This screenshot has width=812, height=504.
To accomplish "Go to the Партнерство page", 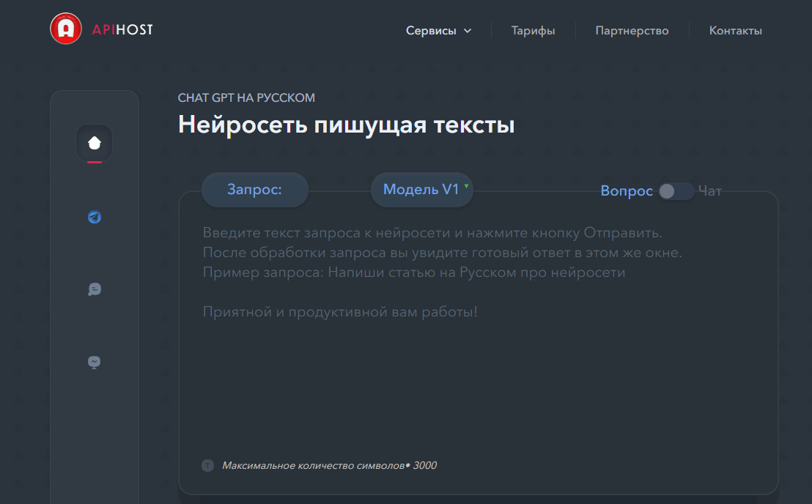I will click(632, 31).
